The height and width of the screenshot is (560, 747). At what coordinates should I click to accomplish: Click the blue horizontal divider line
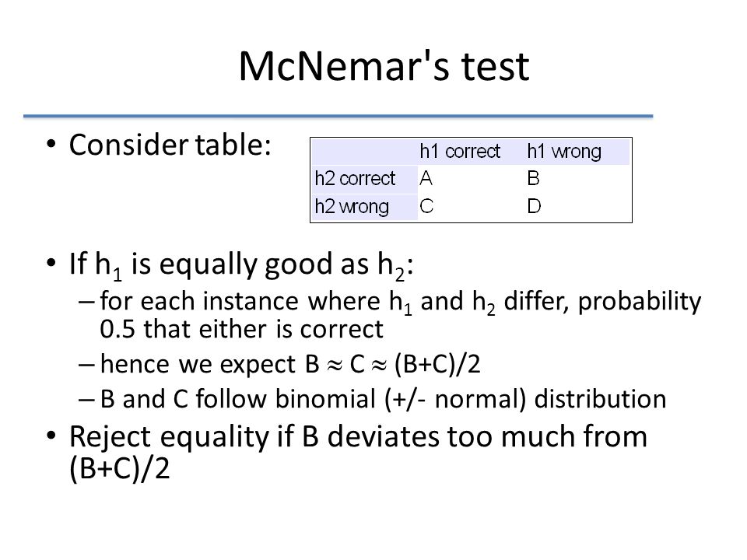point(338,116)
